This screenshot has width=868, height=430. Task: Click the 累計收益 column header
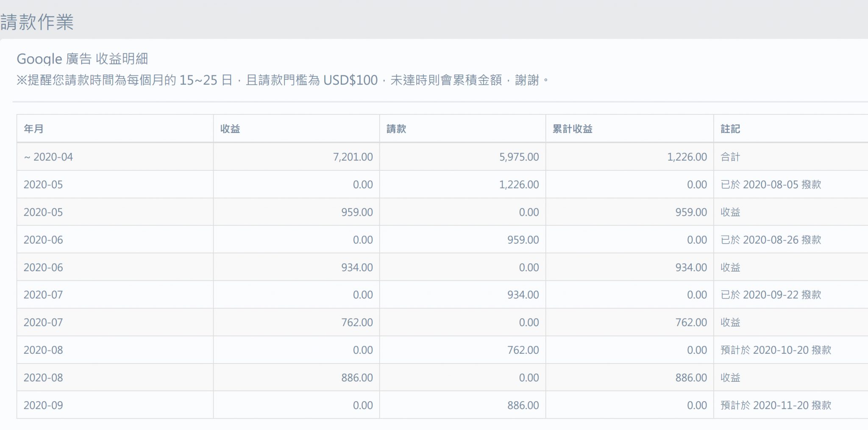point(572,129)
